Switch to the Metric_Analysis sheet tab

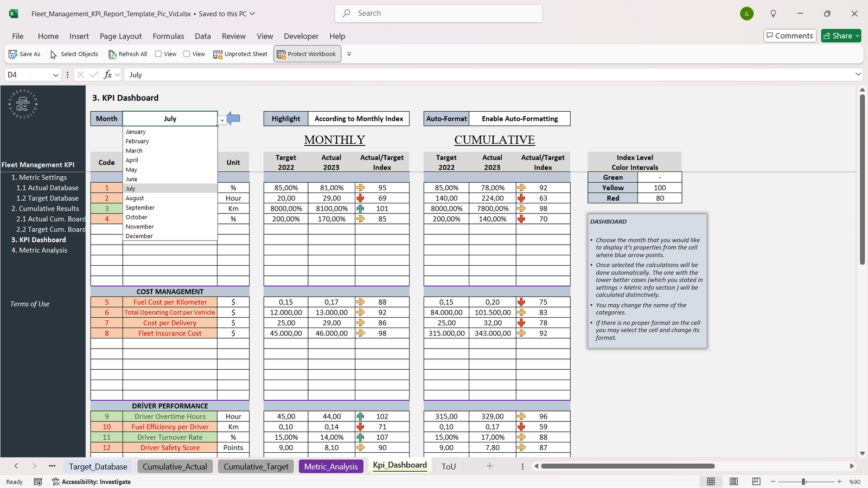(331, 466)
